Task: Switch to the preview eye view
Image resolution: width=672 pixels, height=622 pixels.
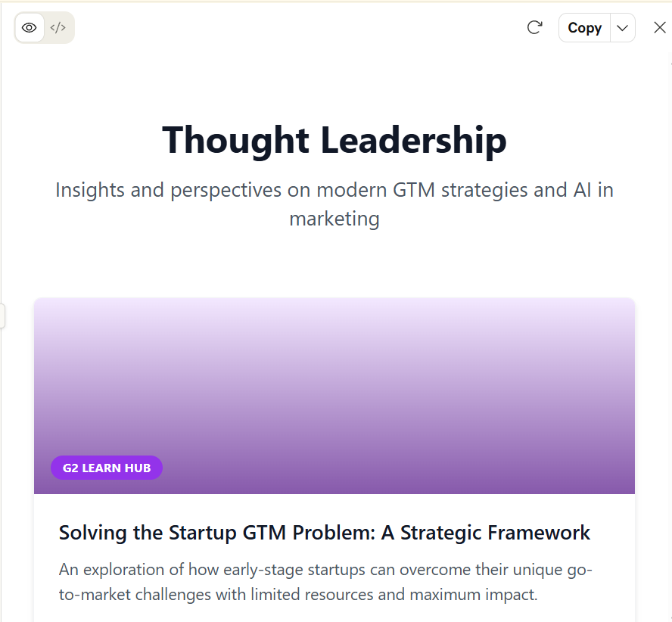Action: [x=30, y=28]
